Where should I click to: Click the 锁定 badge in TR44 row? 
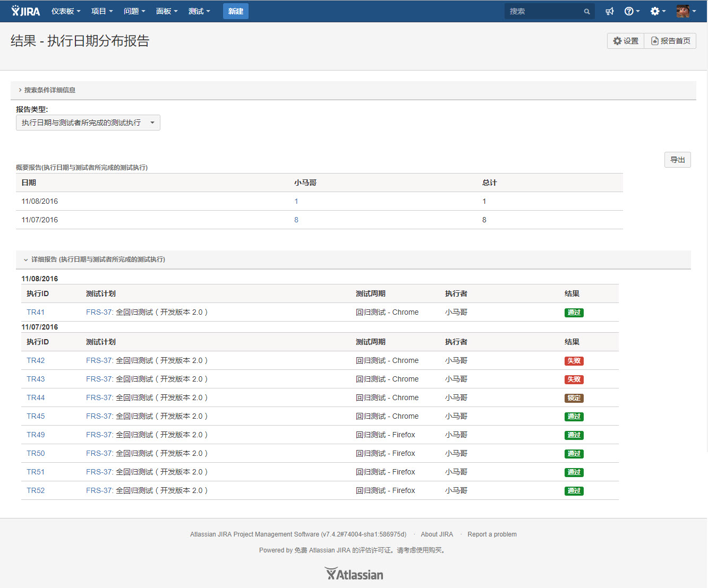(574, 398)
